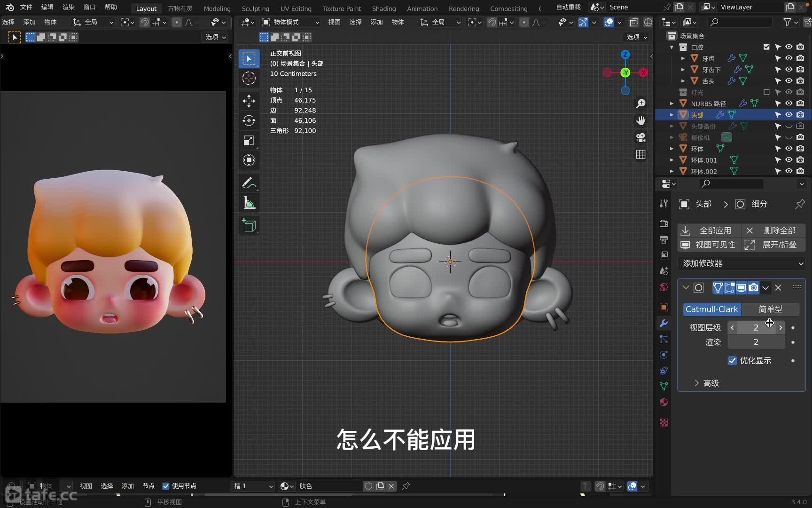Switch to the Sculpting workspace tab
This screenshot has height=508, width=812.
[255, 8]
